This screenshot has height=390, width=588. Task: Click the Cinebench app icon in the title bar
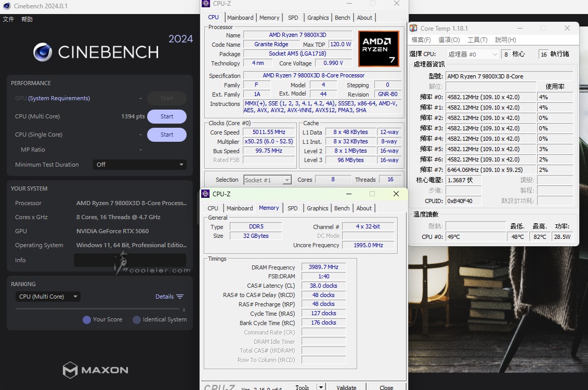(6, 6)
